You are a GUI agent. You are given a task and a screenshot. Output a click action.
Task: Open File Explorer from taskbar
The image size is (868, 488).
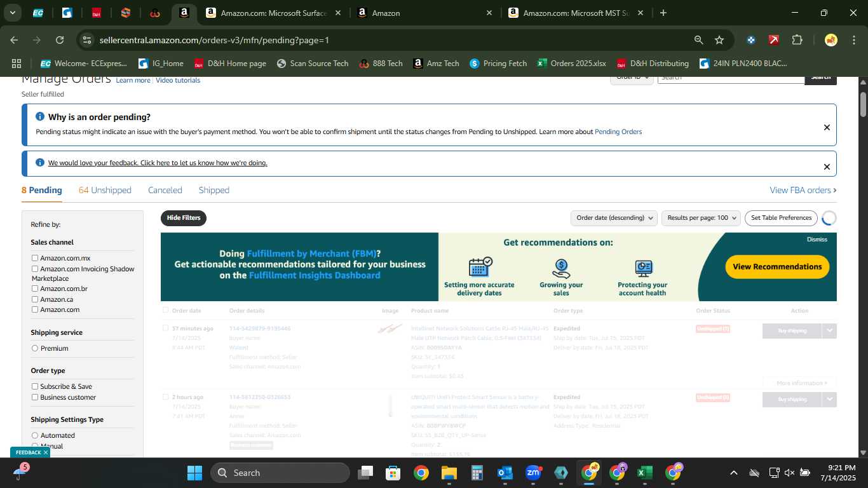(449, 473)
